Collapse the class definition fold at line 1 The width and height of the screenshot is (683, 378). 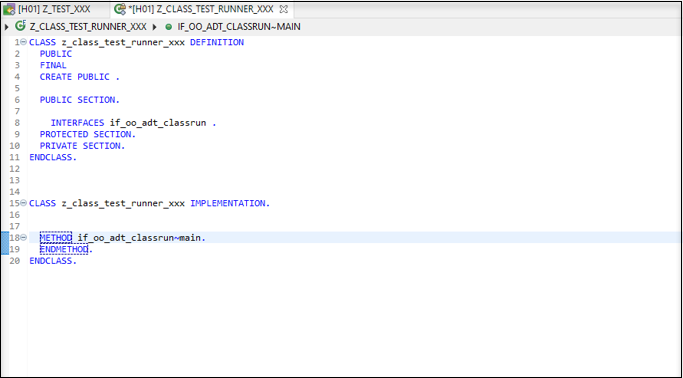pyautogui.click(x=24, y=42)
